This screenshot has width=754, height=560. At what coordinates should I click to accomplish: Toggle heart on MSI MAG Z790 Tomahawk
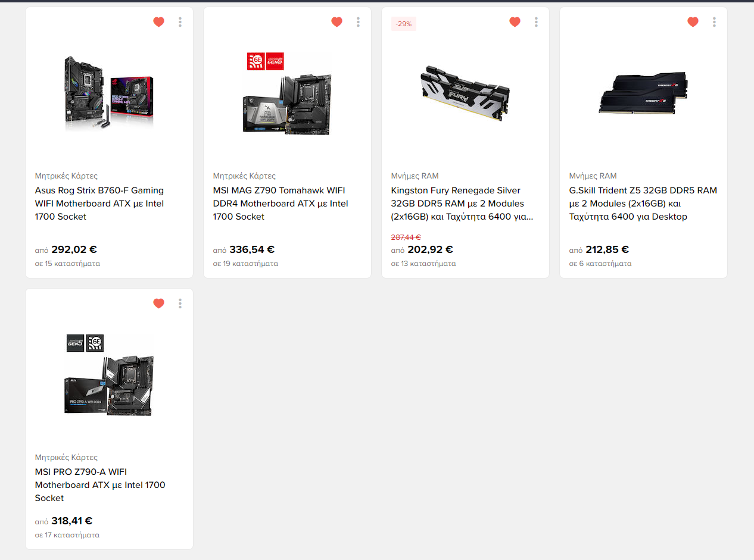point(337,22)
